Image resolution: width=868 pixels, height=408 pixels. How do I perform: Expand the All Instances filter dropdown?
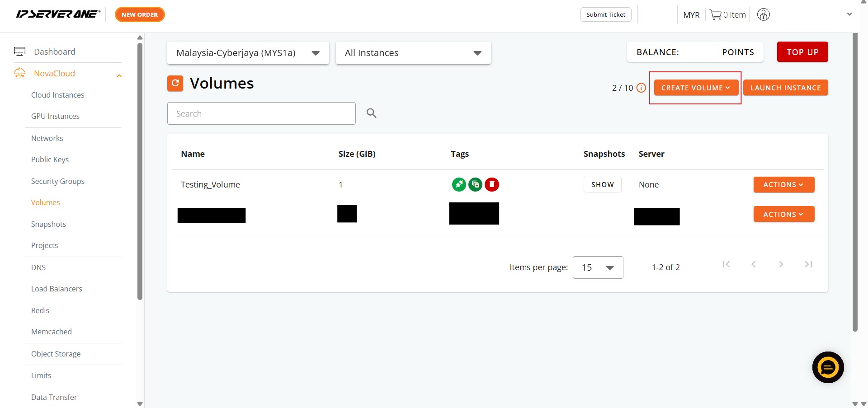(x=413, y=53)
